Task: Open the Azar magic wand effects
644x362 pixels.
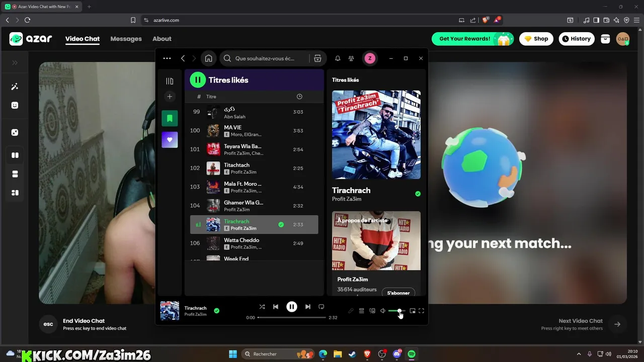Action: 15,86
